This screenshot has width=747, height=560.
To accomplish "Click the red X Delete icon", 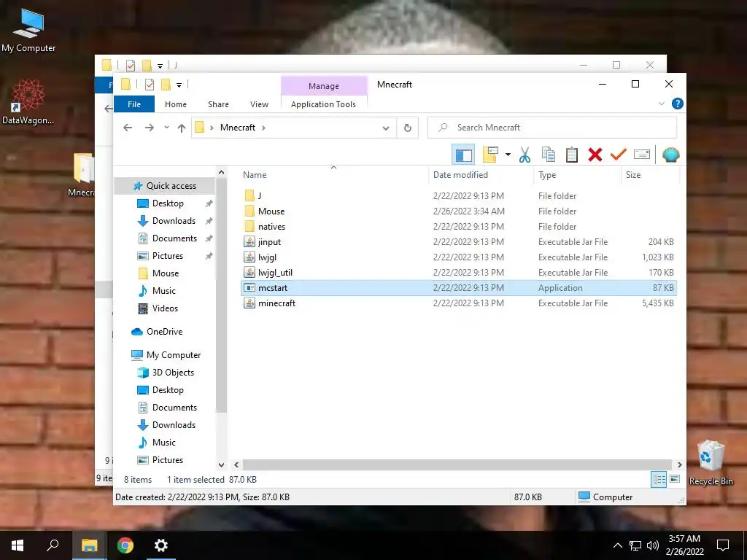I will 595,155.
